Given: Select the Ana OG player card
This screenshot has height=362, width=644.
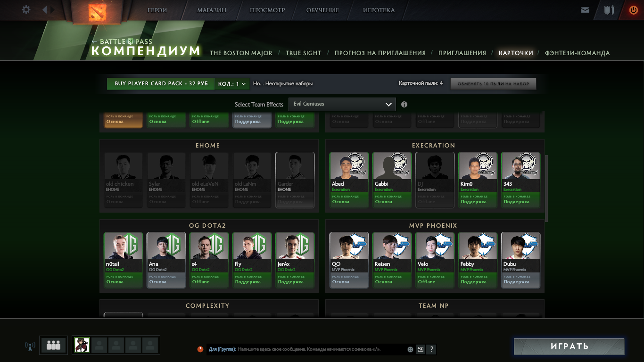Looking at the screenshot, I should tap(166, 260).
